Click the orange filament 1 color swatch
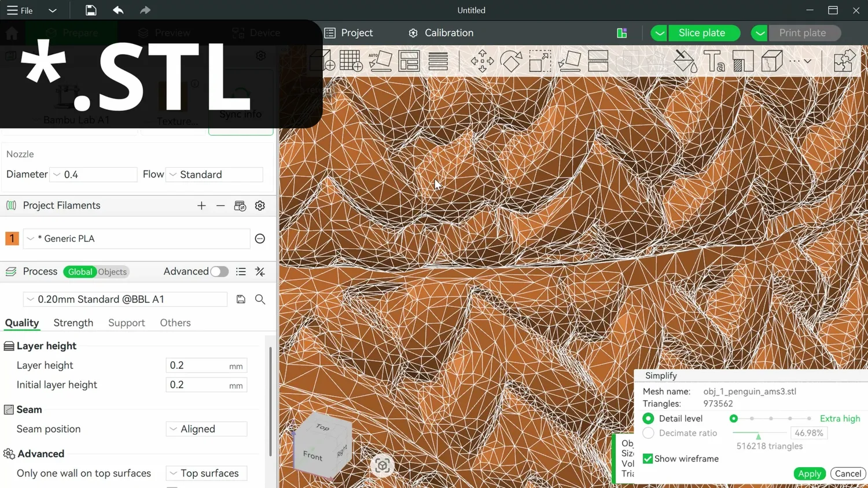 (x=12, y=239)
